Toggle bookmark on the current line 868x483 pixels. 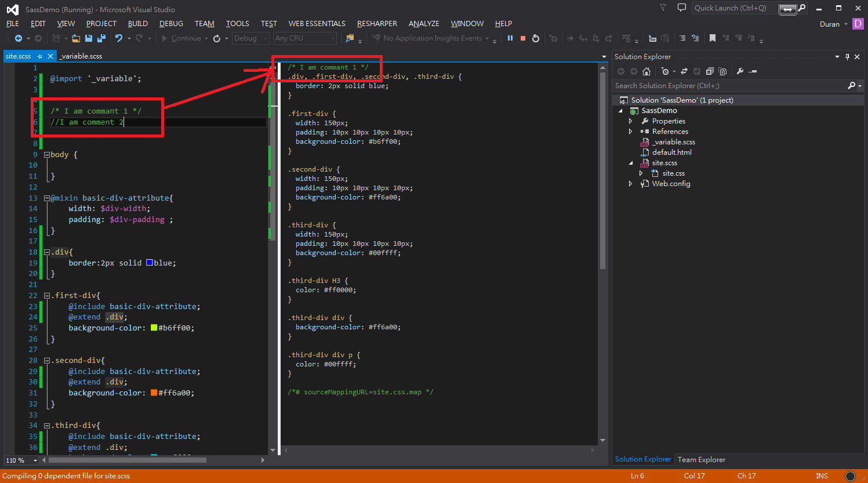pos(713,38)
